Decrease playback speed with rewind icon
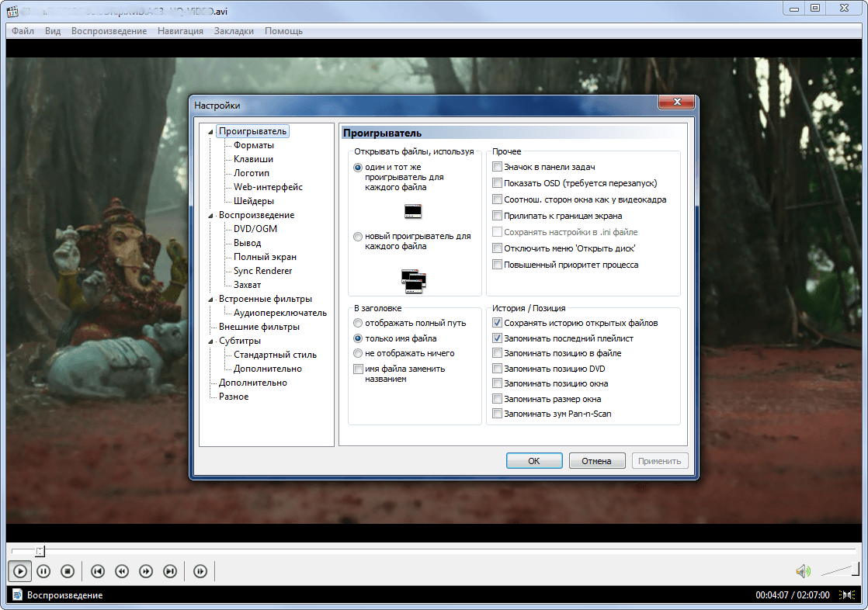The height and width of the screenshot is (610, 868). tap(122, 571)
